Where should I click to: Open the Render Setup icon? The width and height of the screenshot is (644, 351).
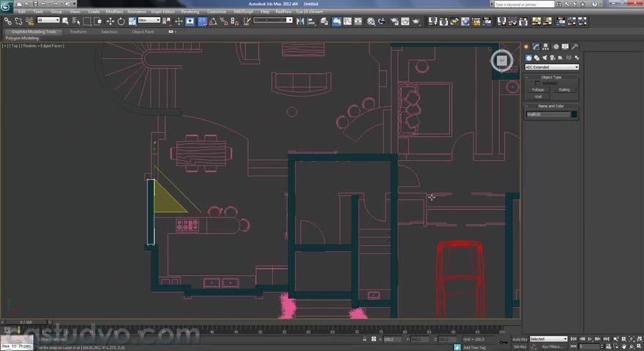394,21
